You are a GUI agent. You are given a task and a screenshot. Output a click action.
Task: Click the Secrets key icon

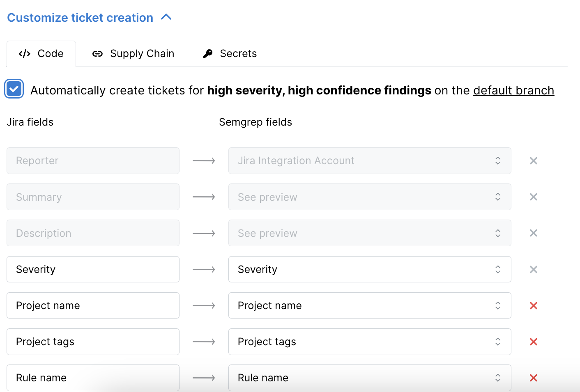[208, 53]
